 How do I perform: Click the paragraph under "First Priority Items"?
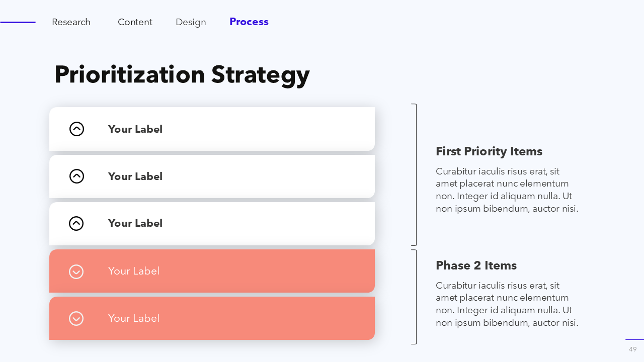507,190
